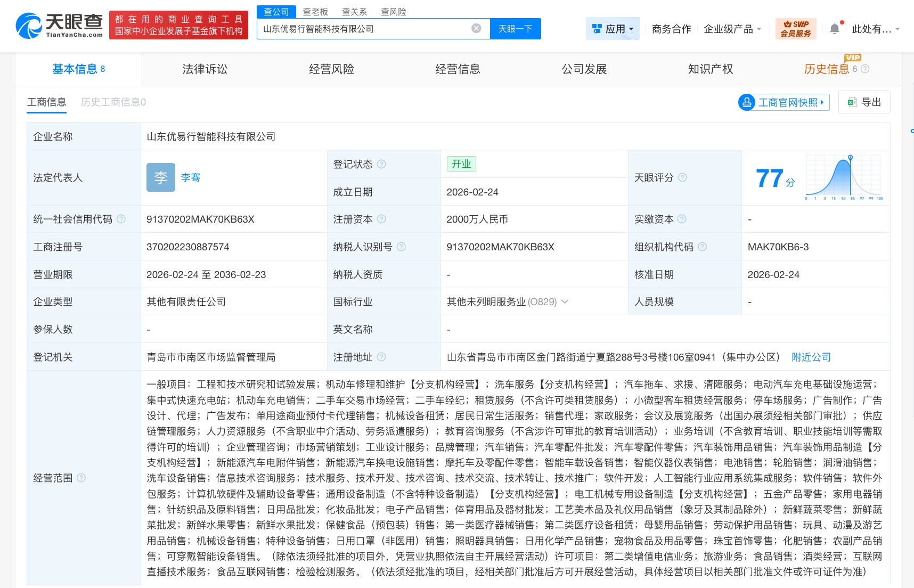Click help icon next to 经营范围
Viewport: 914px width, 588px height.
point(81,478)
